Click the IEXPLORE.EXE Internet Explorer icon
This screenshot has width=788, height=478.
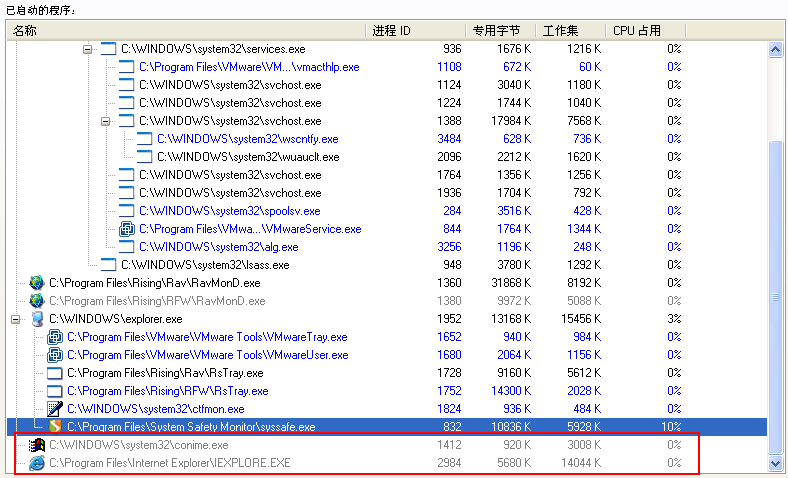37,463
